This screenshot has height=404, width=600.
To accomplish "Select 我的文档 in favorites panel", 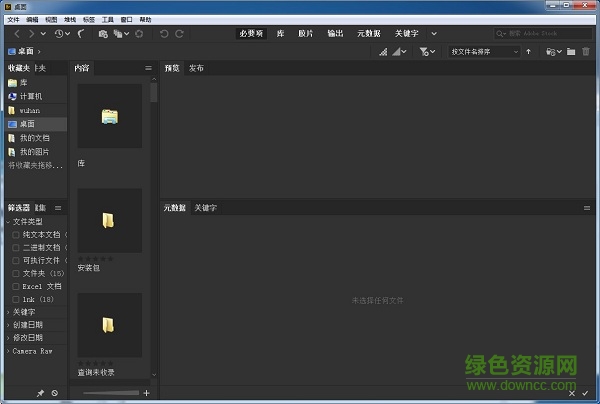I will (35, 138).
